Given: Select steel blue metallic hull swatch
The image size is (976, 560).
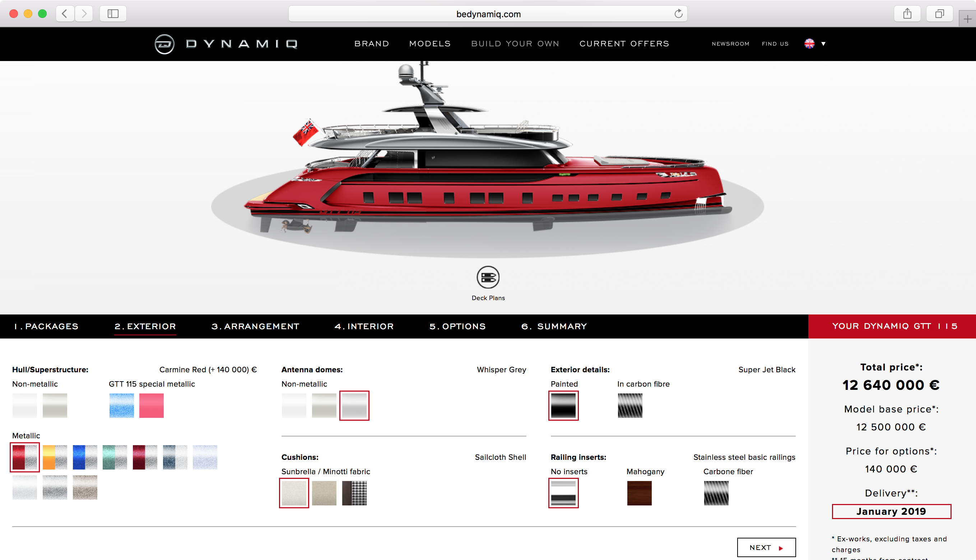Looking at the screenshot, I should point(175,457).
